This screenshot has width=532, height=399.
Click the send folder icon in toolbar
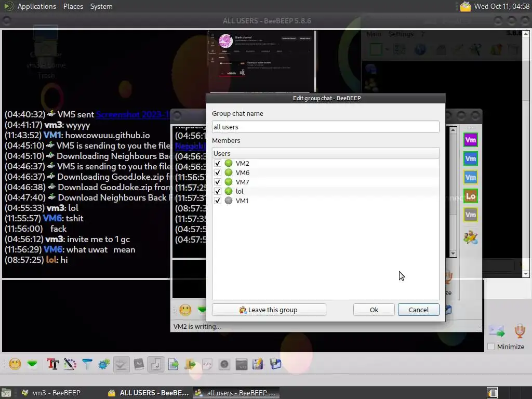point(190,364)
